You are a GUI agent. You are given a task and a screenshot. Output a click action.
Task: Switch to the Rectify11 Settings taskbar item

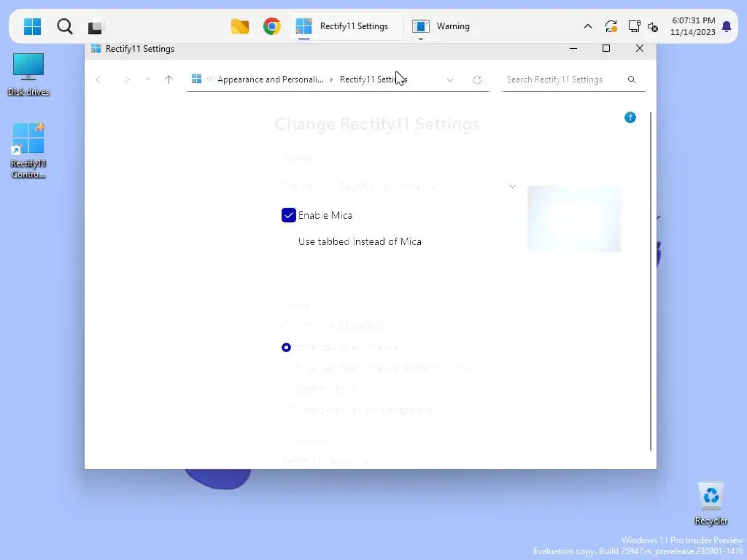tap(346, 26)
